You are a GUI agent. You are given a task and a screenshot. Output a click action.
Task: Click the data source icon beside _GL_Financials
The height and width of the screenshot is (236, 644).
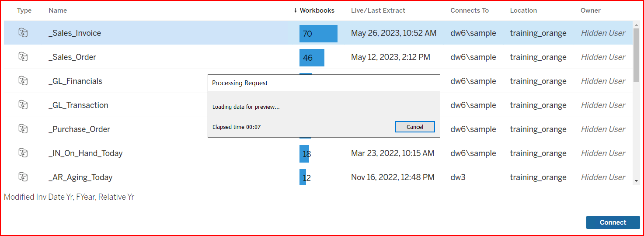pyautogui.click(x=23, y=81)
